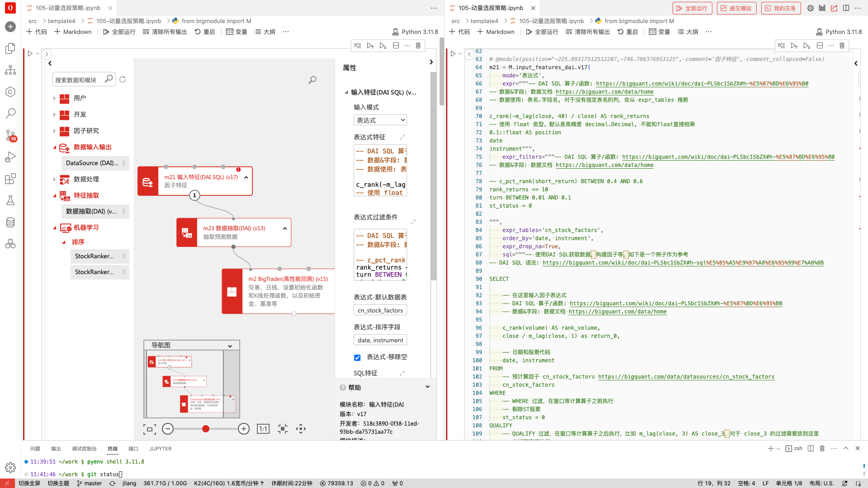Open the 输入模式 dropdown

(380, 120)
